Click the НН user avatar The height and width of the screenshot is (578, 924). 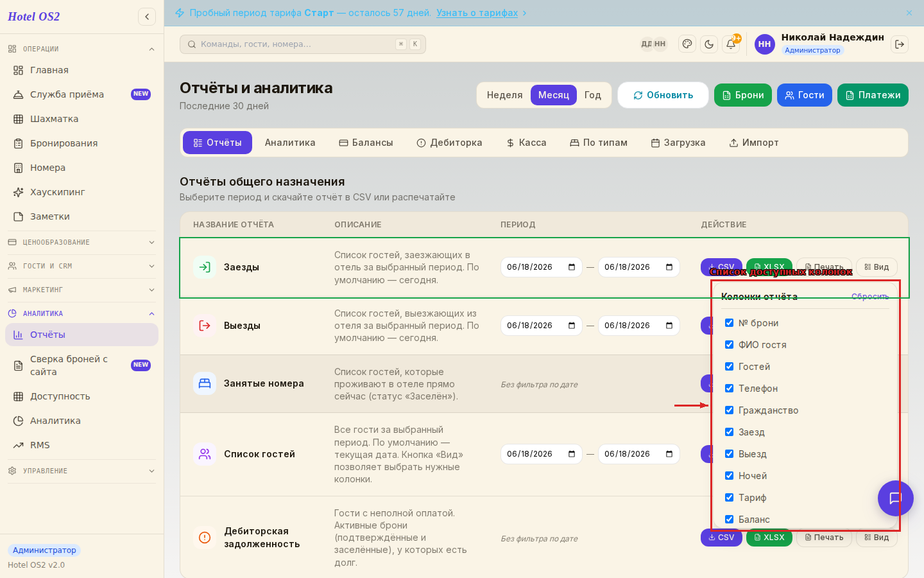[x=764, y=44]
